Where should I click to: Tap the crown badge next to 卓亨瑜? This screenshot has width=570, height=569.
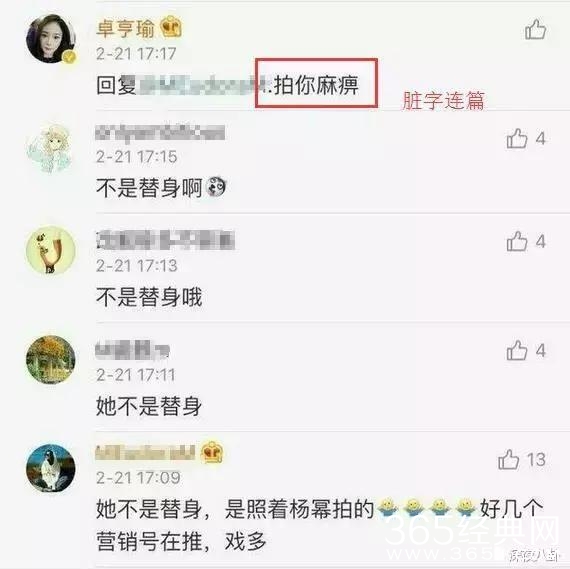[171, 27]
